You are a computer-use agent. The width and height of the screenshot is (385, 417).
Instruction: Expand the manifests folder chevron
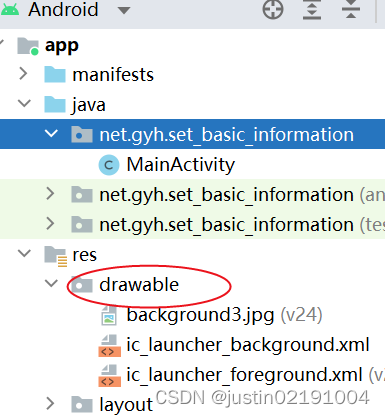[x=23, y=74]
